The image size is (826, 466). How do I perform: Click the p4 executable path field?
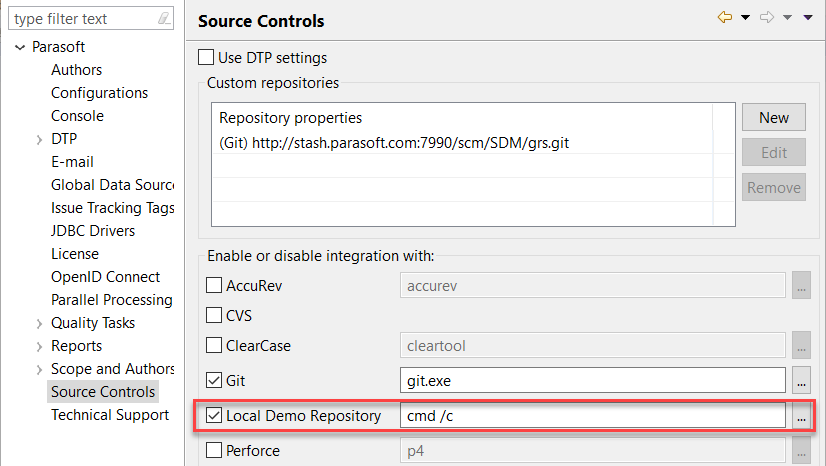(x=593, y=451)
